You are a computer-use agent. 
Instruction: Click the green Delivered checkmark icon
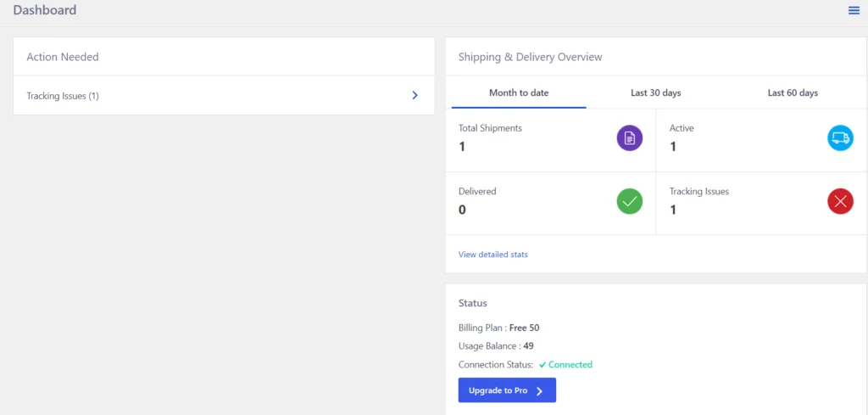coord(629,201)
